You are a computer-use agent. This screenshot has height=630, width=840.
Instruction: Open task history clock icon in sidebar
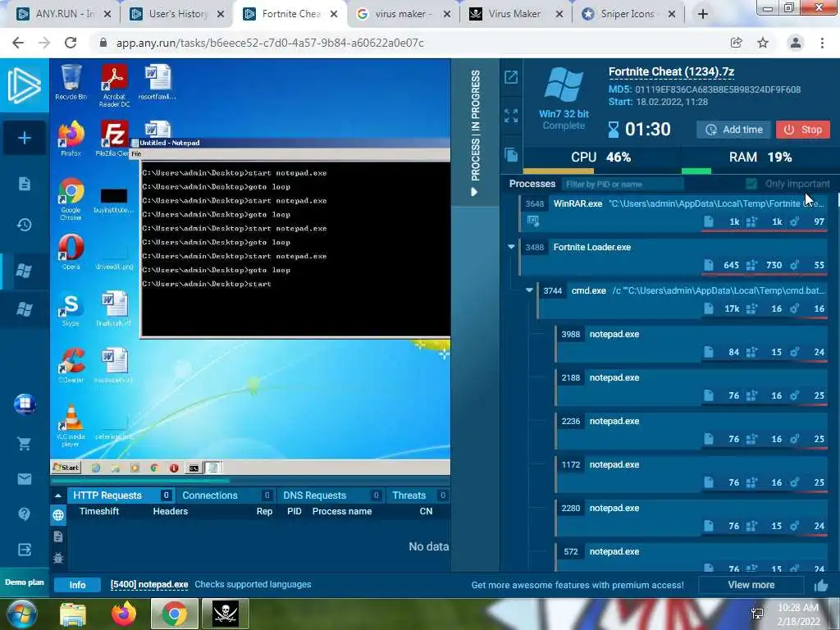click(x=24, y=225)
